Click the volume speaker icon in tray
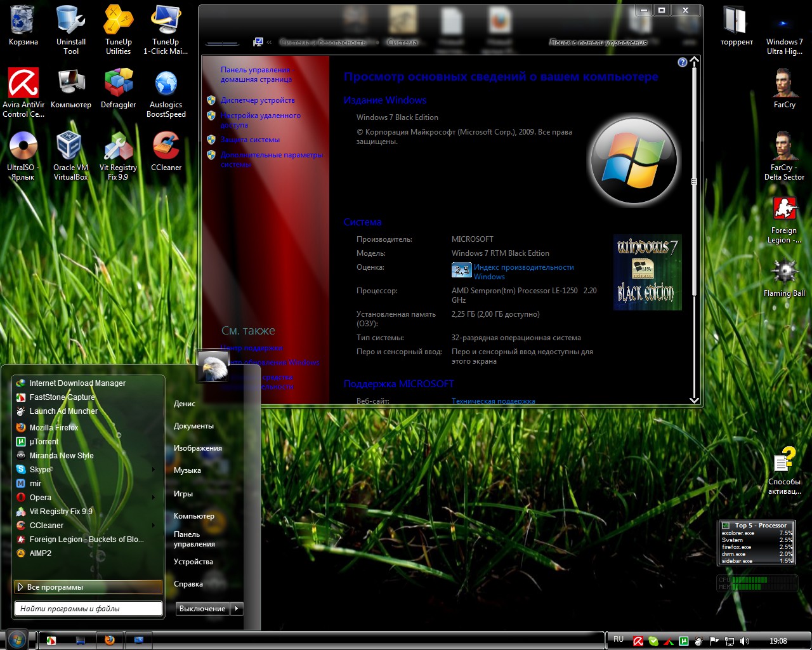 pos(745,641)
